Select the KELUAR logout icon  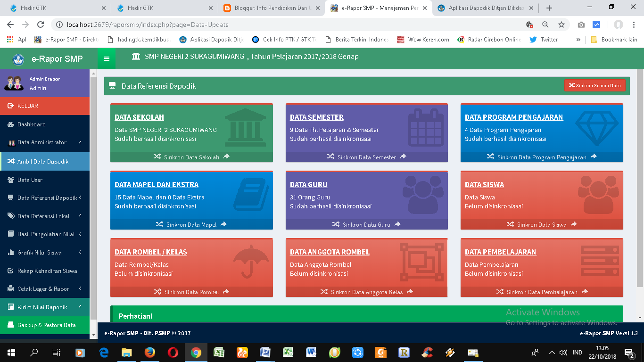(x=11, y=107)
